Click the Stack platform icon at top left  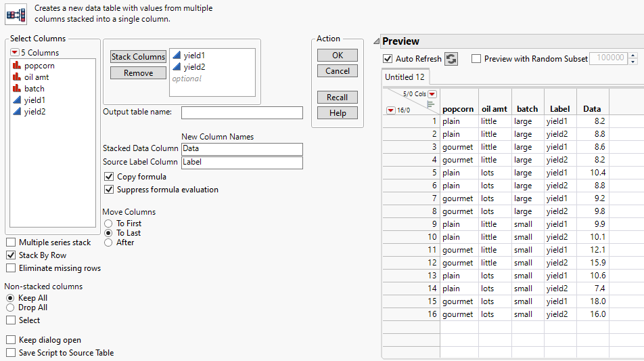click(16, 14)
